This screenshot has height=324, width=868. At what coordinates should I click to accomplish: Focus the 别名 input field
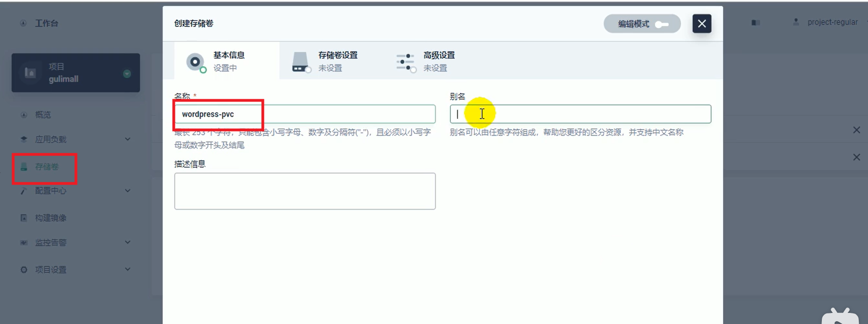point(580,114)
